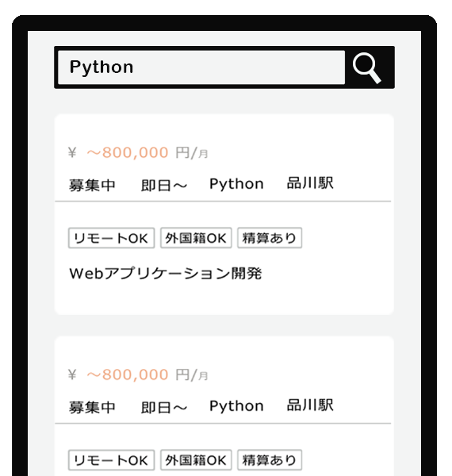Click 募集中 status in second listing

[92, 407]
